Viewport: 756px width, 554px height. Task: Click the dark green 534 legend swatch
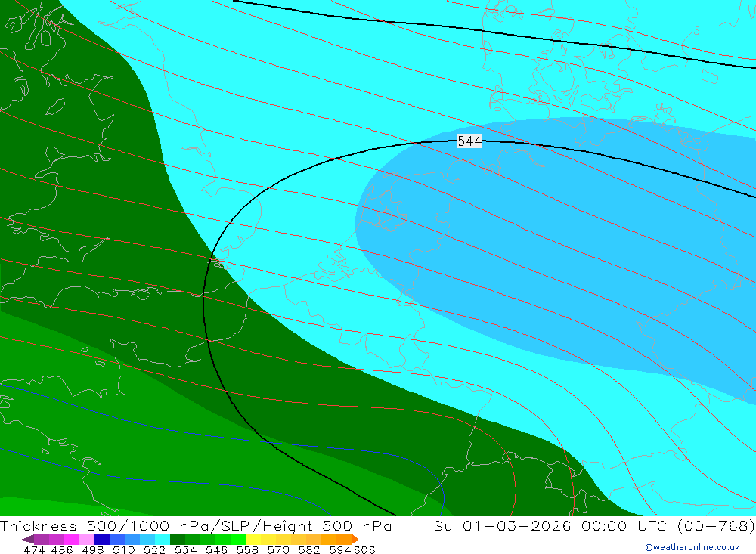(178, 539)
